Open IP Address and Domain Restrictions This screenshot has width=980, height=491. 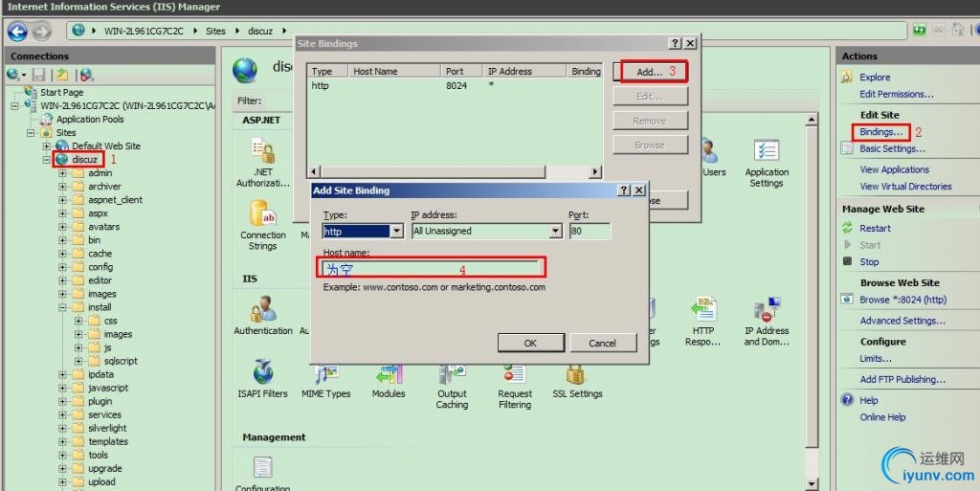click(x=767, y=322)
